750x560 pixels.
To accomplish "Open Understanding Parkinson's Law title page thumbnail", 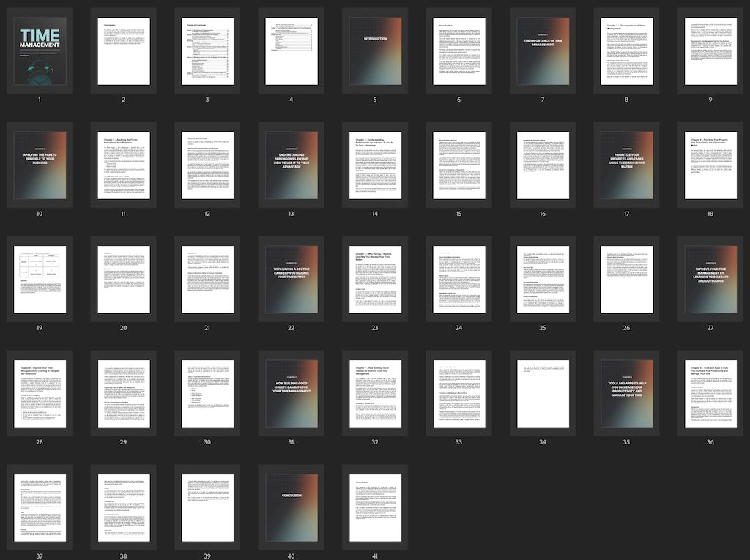I will pos(291,165).
